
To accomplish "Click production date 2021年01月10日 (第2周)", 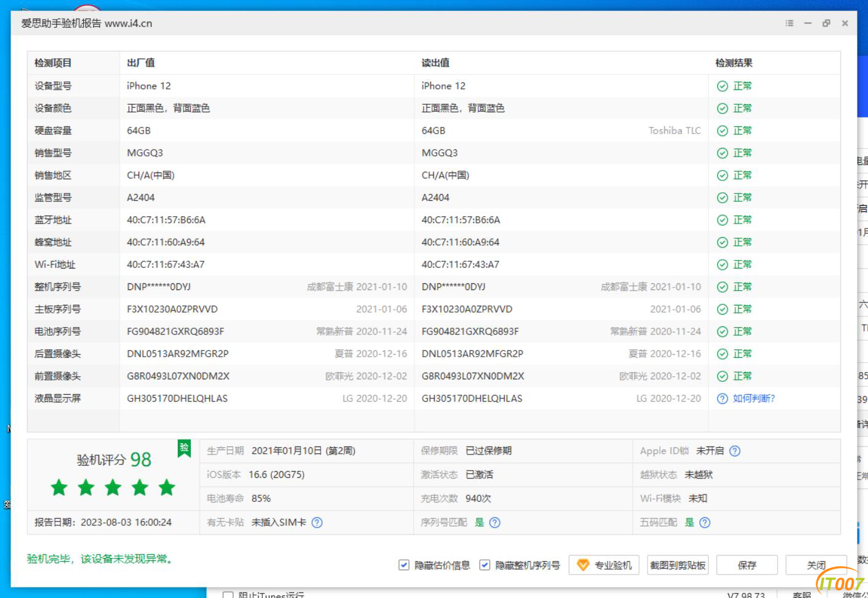I will [x=303, y=451].
